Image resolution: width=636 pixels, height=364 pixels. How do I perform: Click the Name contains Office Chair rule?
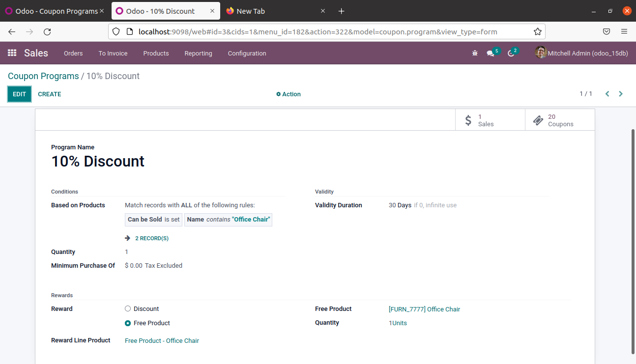[228, 220]
